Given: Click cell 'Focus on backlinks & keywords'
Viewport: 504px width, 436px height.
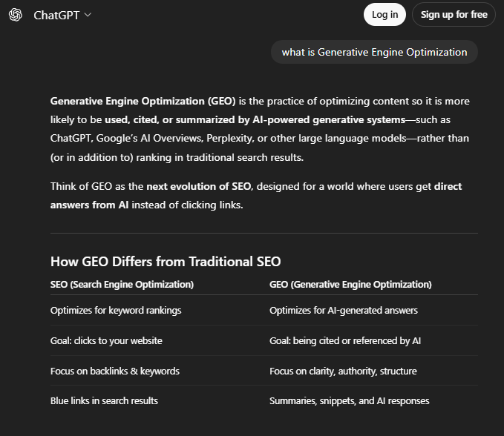Looking at the screenshot, I should (115, 371).
